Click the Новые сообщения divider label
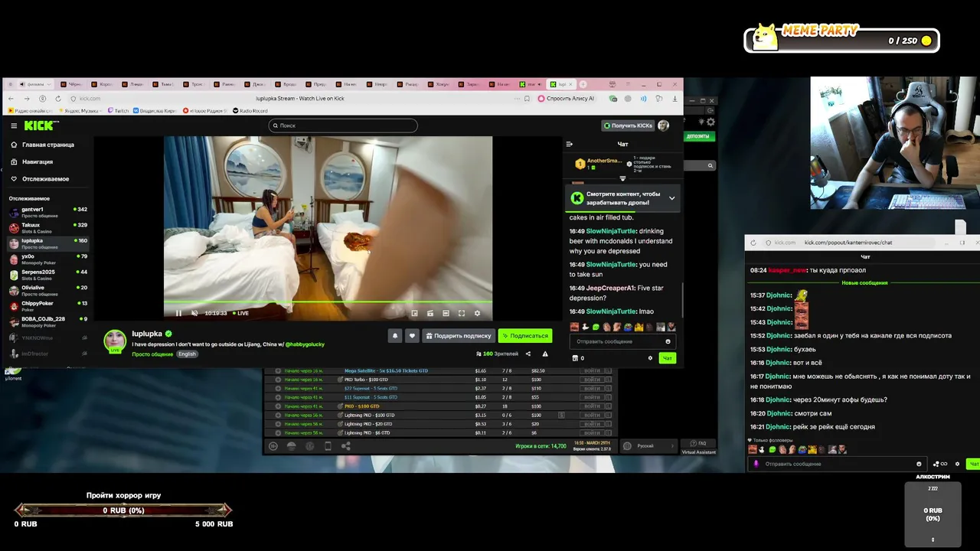Viewport: 980px width, 551px height. tap(864, 283)
